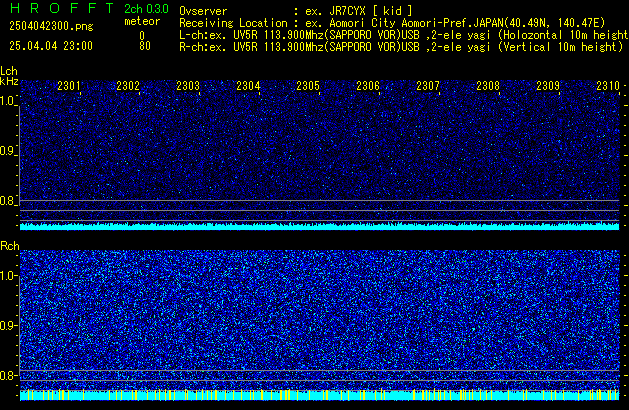The height and width of the screenshot is (410, 629).
Task: Click time marker 2307
Action: click(428, 86)
